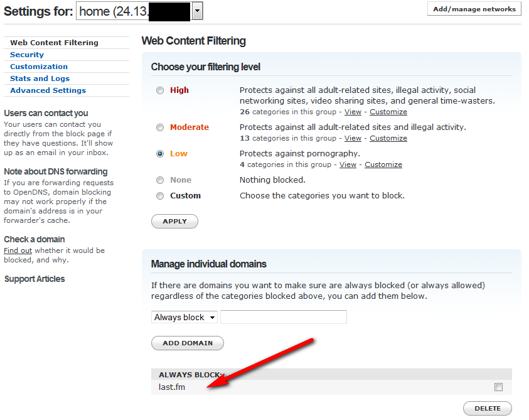Focus the domain name text field

[x=284, y=318]
